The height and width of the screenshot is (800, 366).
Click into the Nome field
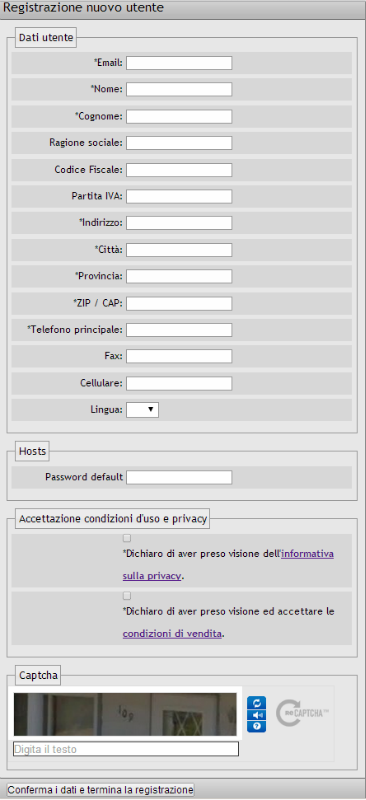tap(179, 89)
